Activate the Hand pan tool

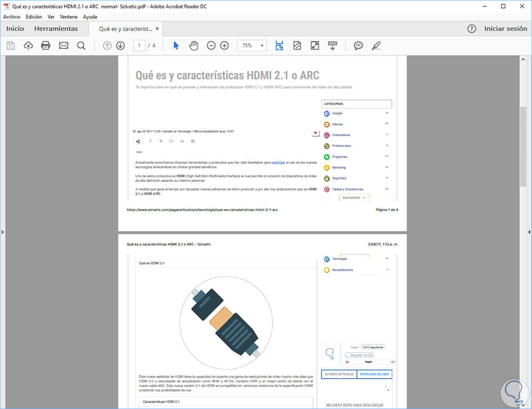pos(194,46)
